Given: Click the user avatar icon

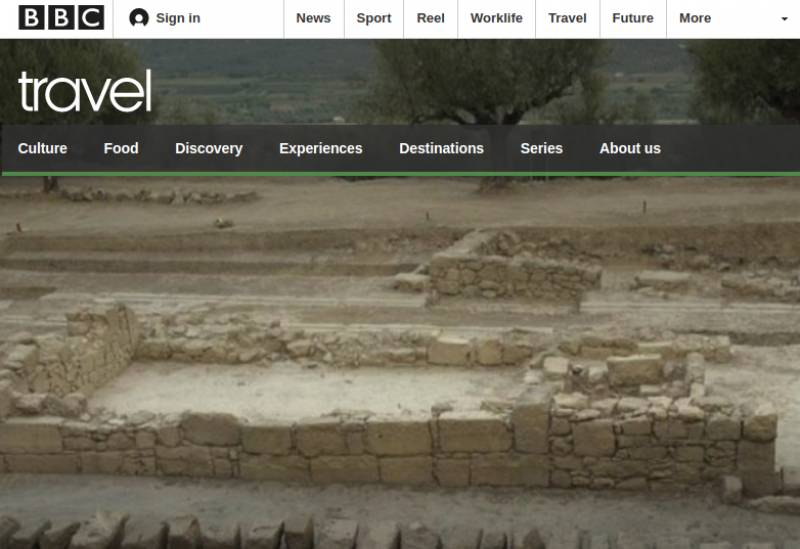Looking at the screenshot, I should pyautogui.click(x=139, y=18).
